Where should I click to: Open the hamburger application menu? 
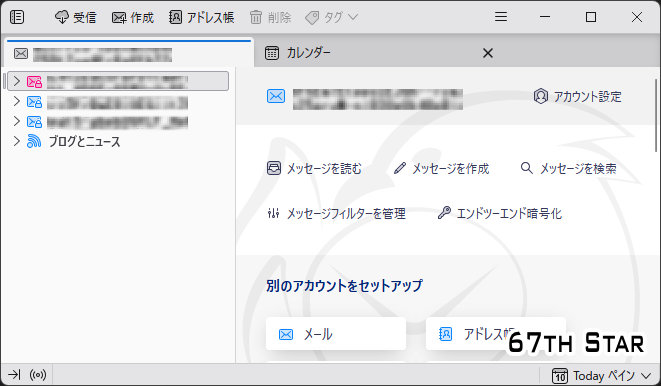501,17
